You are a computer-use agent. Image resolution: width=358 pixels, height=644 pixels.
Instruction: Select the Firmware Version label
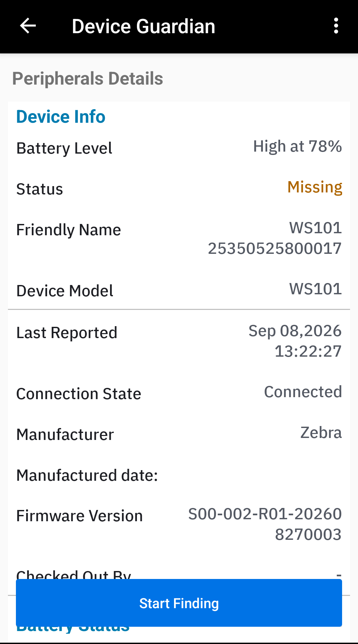tap(80, 516)
